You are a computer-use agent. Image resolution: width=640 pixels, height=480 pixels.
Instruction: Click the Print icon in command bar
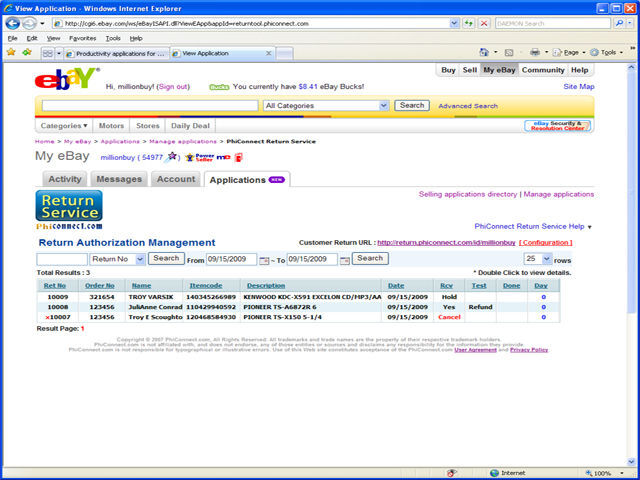coord(534,52)
